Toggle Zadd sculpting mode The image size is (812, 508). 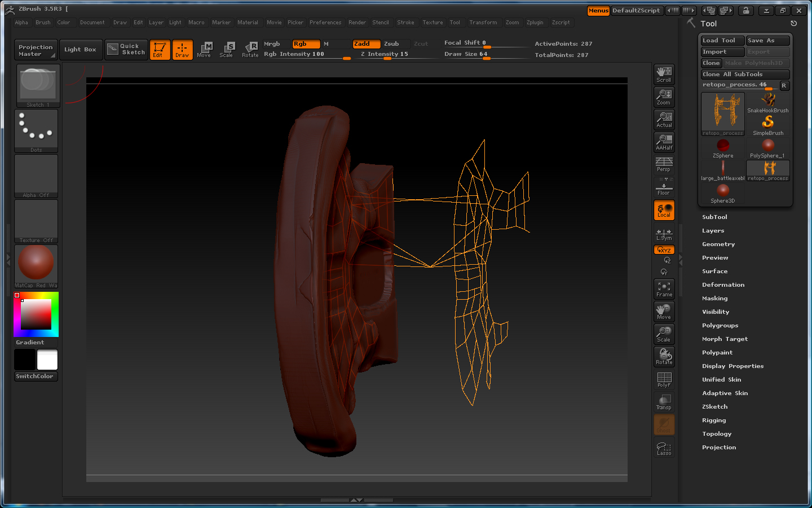366,43
